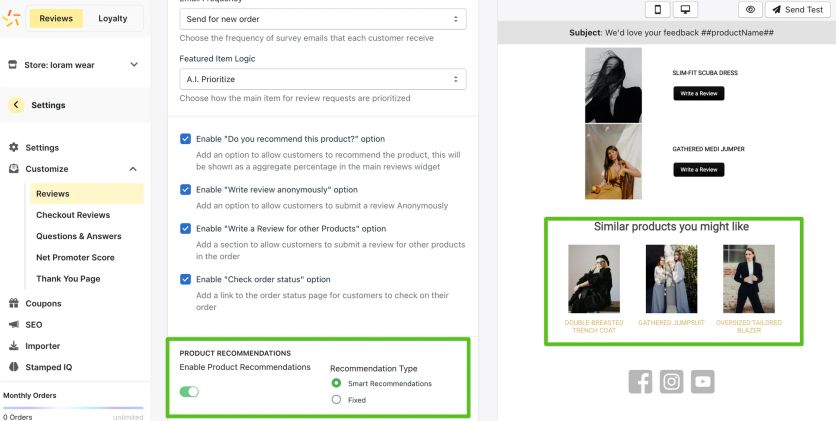Open Net Promoter Score menu item

click(x=75, y=257)
